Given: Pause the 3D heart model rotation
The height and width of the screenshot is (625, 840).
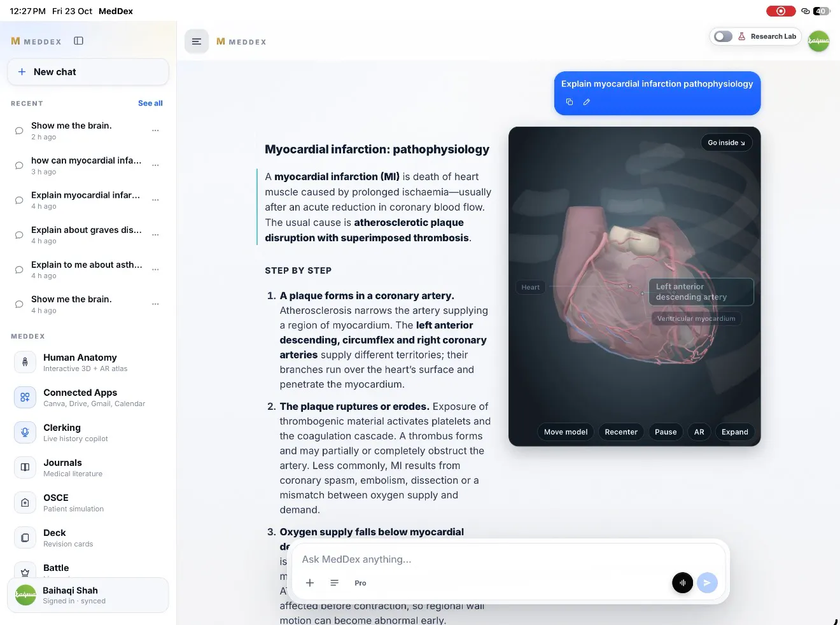Looking at the screenshot, I should pyautogui.click(x=666, y=432).
